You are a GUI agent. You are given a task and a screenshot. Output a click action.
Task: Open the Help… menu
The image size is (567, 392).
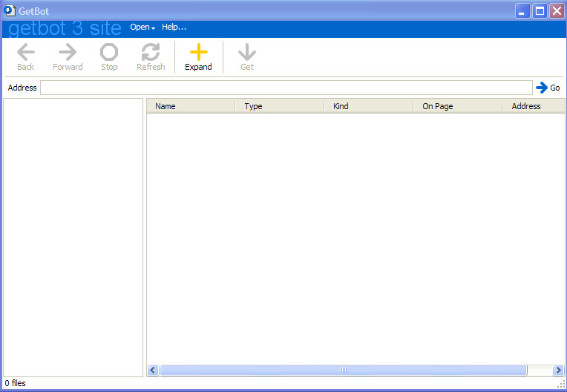tap(174, 27)
